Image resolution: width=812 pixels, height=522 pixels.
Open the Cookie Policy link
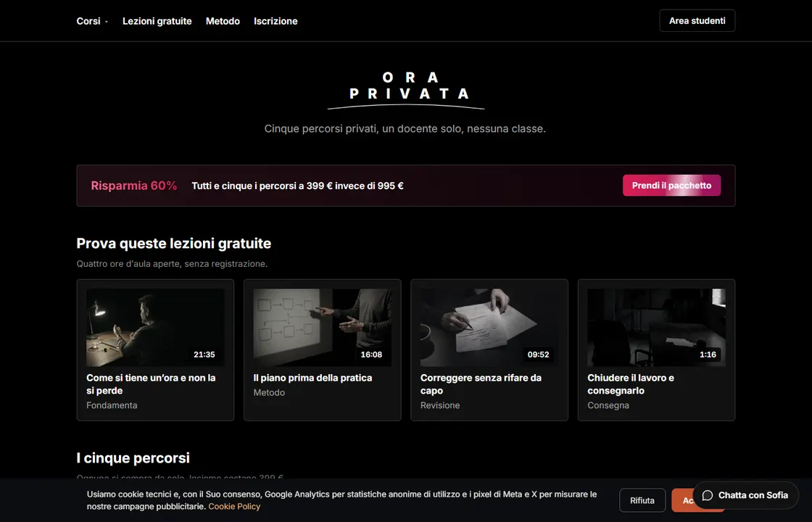click(234, 507)
